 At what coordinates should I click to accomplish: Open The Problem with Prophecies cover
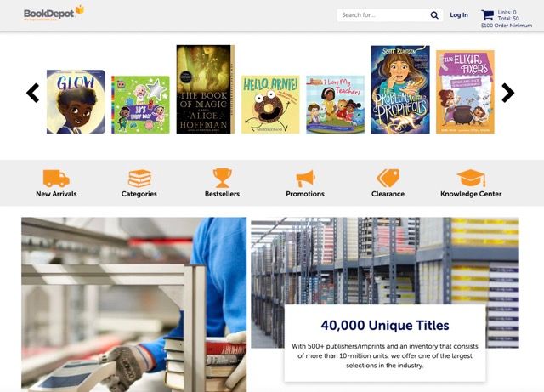tap(400, 89)
